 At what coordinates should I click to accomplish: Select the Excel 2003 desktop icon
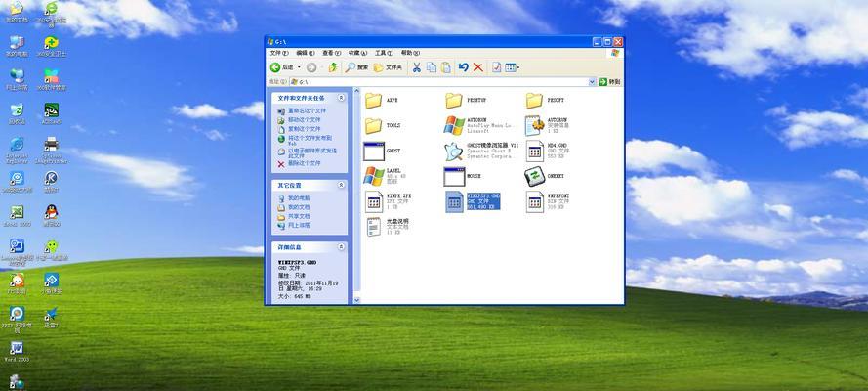17,216
